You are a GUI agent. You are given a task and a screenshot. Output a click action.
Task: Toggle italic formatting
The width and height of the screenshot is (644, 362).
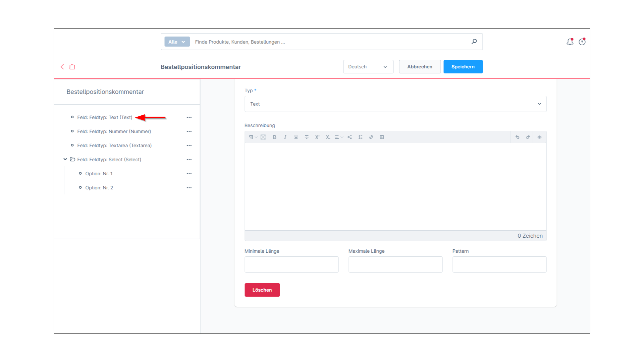point(285,137)
